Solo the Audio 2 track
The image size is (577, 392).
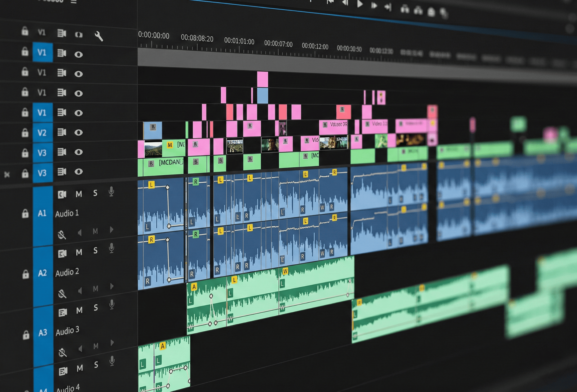(x=96, y=251)
